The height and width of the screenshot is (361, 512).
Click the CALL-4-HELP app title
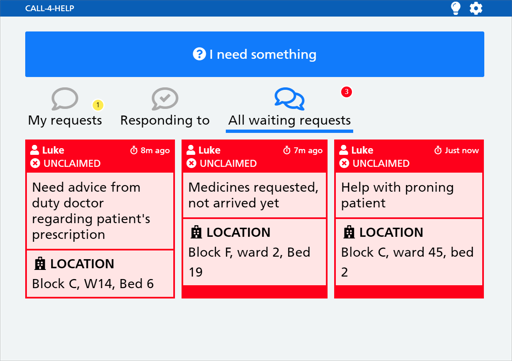tap(50, 8)
